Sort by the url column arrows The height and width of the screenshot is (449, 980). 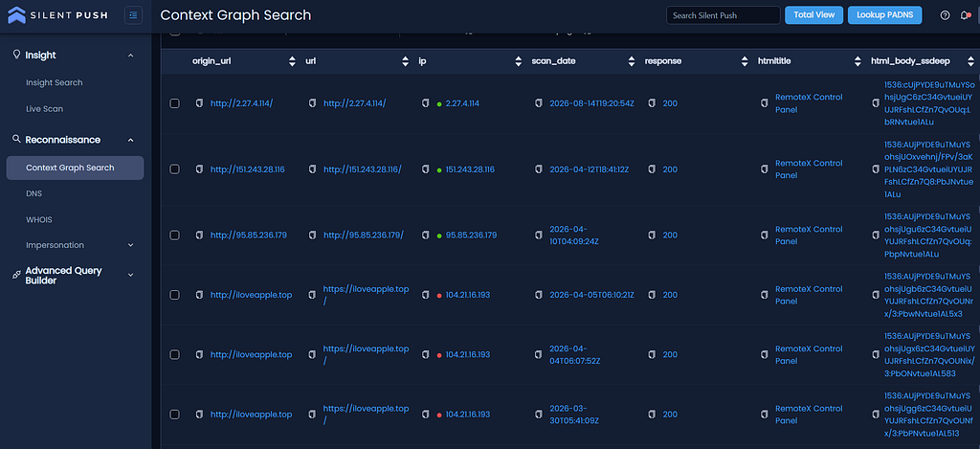tap(405, 61)
